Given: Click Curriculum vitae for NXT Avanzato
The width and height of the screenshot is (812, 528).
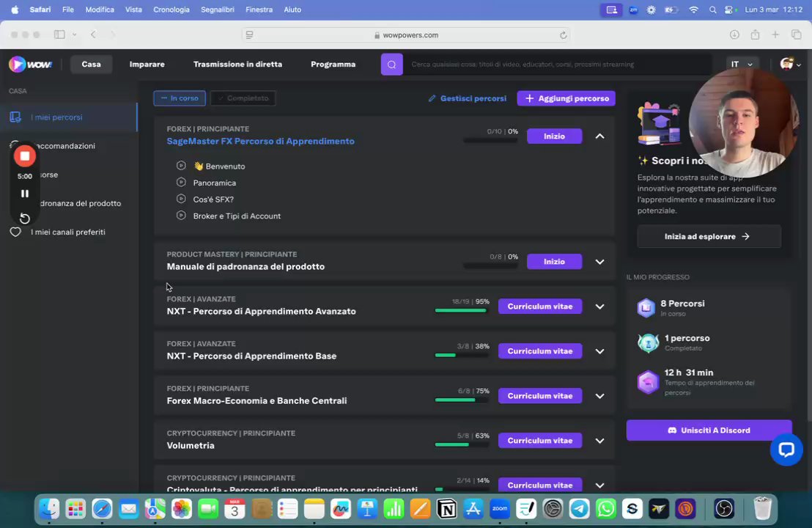Looking at the screenshot, I should coord(539,307).
